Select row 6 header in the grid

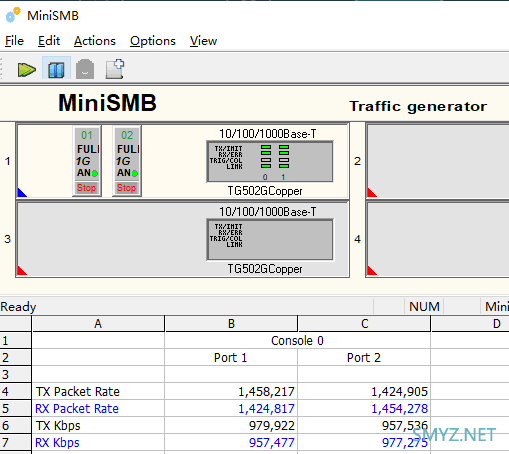tap(15, 425)
